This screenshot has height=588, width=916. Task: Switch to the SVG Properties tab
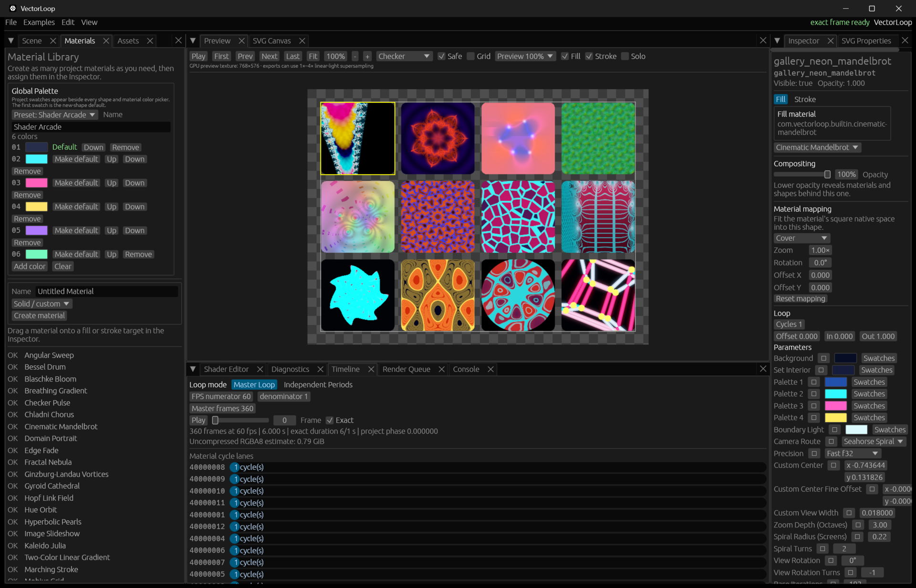click(866, 41)
